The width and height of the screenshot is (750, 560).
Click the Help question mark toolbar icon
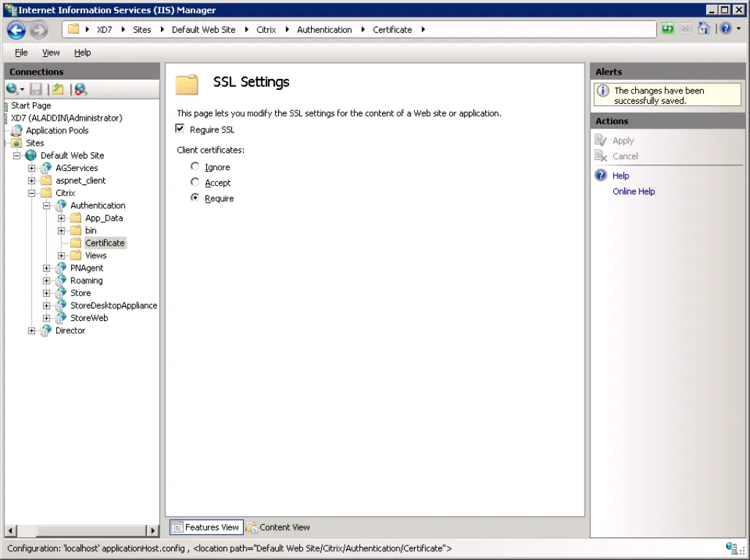[x=726, y=29]
